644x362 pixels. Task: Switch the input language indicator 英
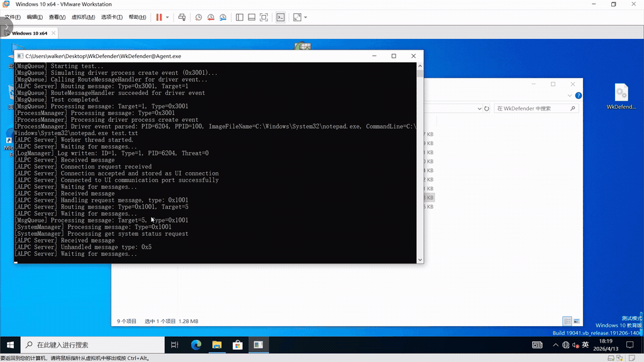click(586, 345)
